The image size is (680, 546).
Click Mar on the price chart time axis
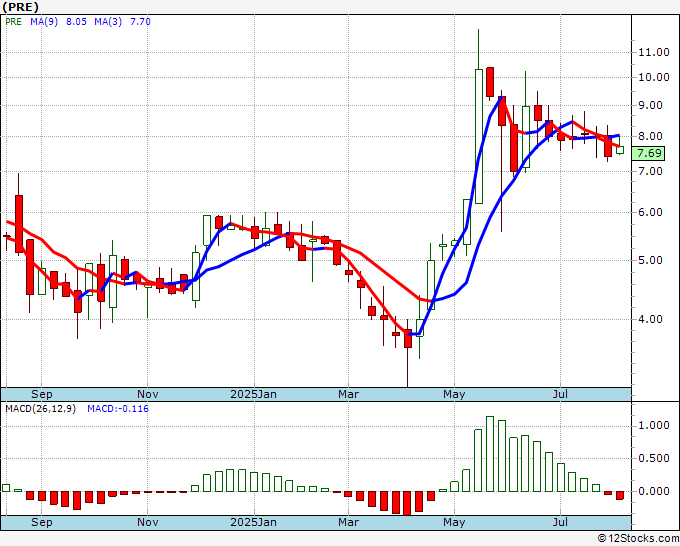pos(348,394)
